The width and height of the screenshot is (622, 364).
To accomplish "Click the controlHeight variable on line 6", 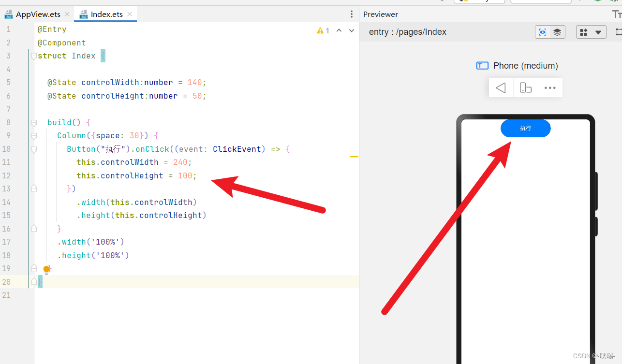I will click(113, 96).
